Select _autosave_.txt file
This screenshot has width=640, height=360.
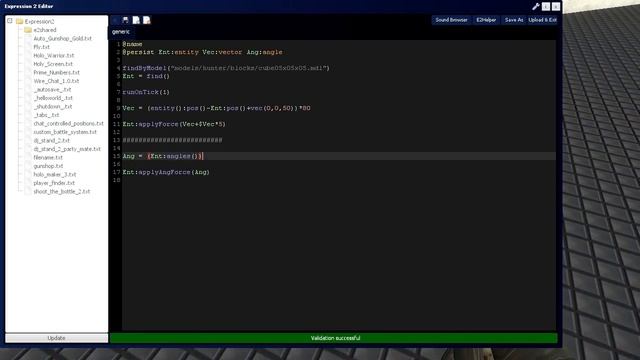(x=52, y=89)
